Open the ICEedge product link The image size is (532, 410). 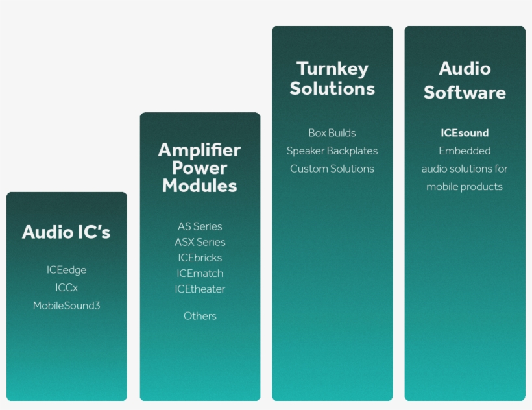tap(66, 270)
